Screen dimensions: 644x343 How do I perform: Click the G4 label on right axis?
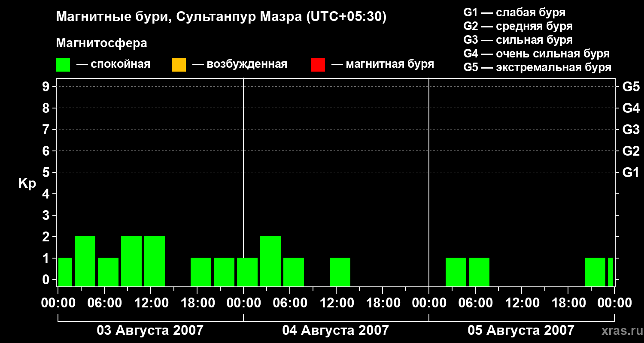point(631,108)
